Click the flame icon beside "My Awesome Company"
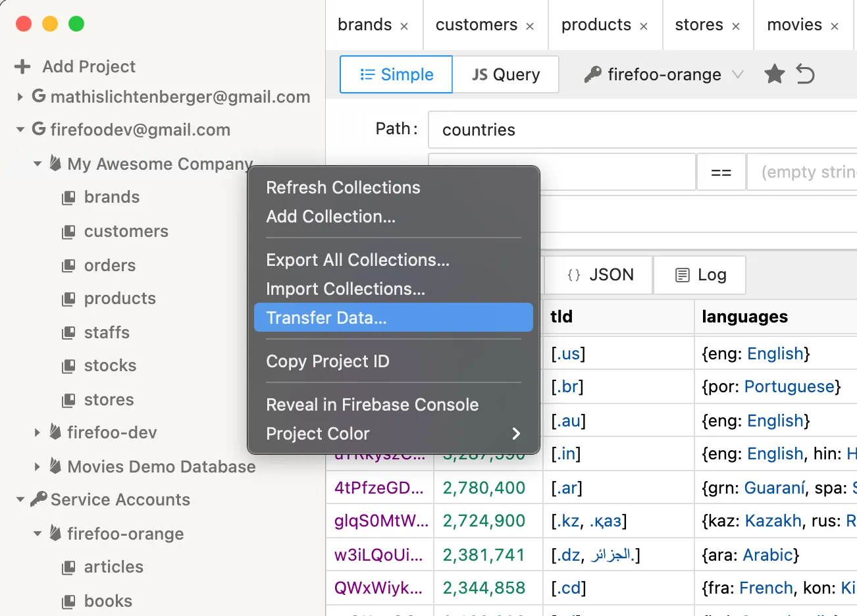This screenshot has width=857, height=616. coord(55,164)
